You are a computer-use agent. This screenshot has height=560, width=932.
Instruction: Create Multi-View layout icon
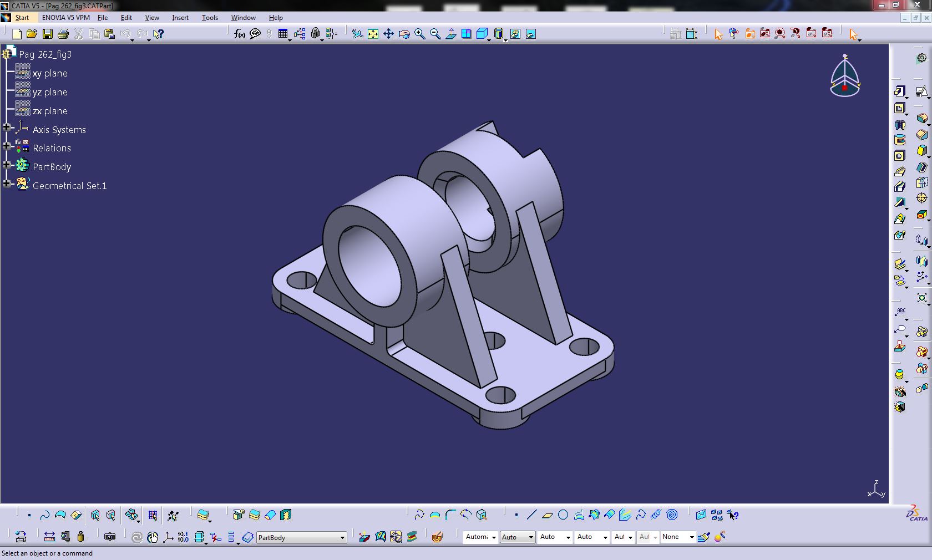(x=467, y=34)
